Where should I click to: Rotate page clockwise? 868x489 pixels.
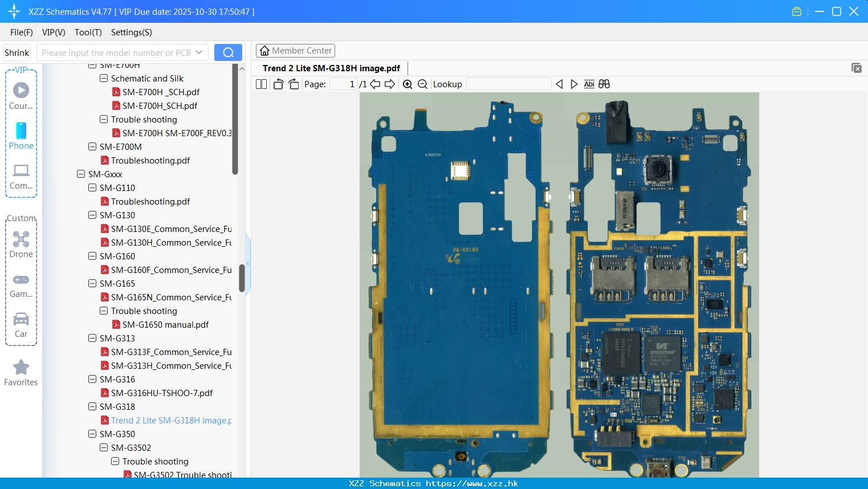pos(294,84)
